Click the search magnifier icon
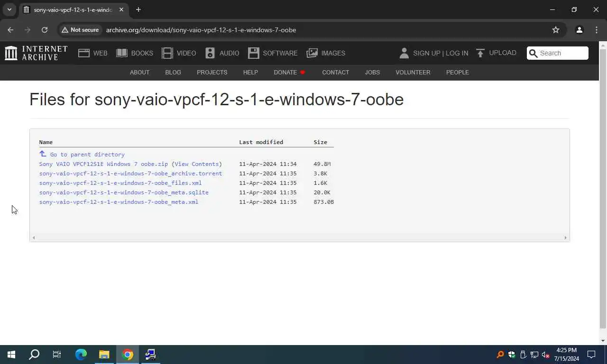 pos(533,53)
